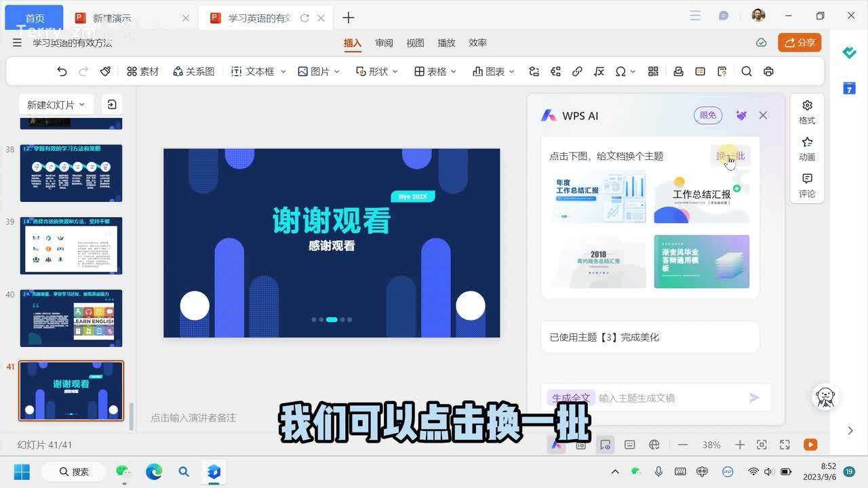The width and height of the screenshot is (868, 488).
Task: Expand the 图片 picture dropdown
Action: click(319, 71)
